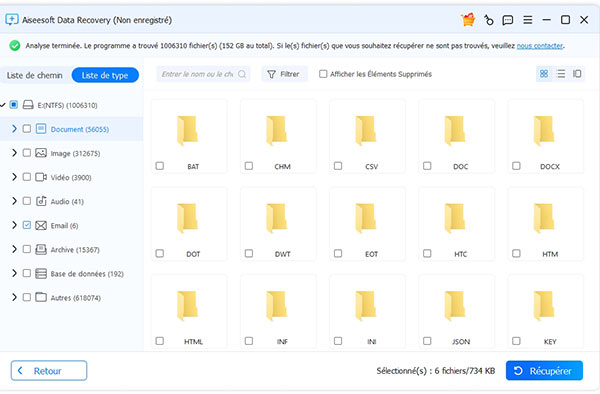Select Vidéo (3900) tree label
600x394 pixels.
click(x=71, y=177)
